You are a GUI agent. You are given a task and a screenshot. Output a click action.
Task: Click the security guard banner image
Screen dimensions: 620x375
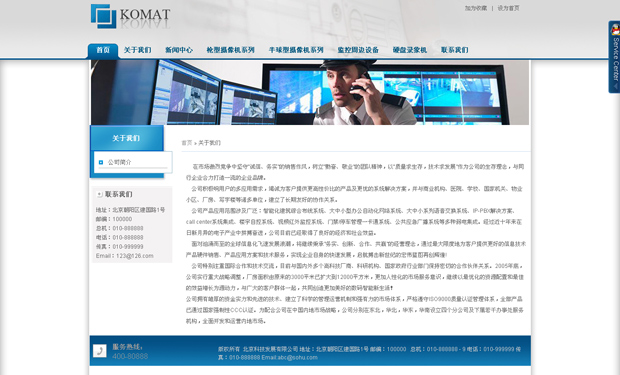point(310,93)
